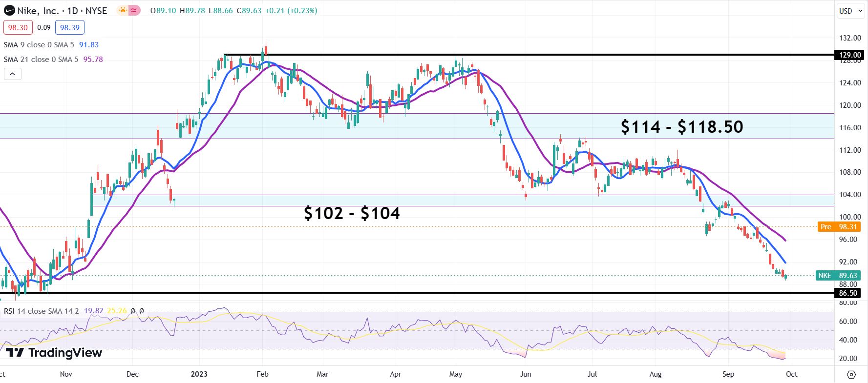Screen dimensions: 868x383
Task: Click the blue 98.39 buy price button
Action: [x=69, y=27]
